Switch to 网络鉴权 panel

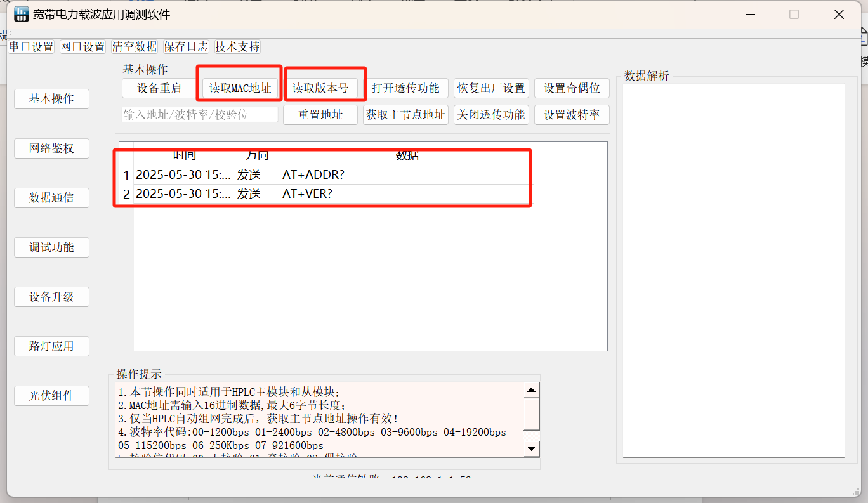coord(51,148)
